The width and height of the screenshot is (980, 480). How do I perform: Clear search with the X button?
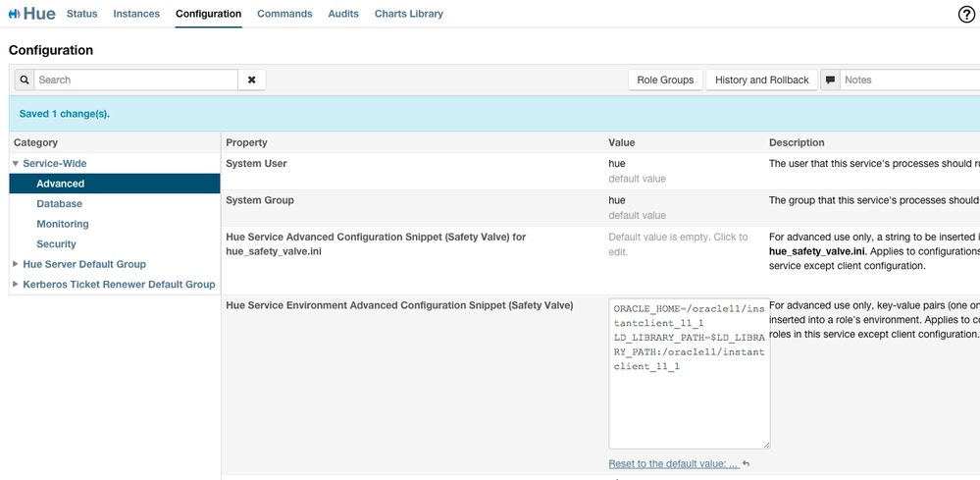click(251, 80)
